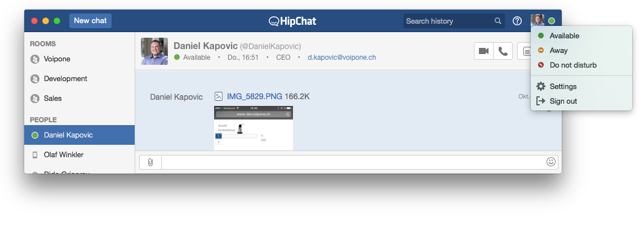Choose Sign out from the profile menu

[581, 101]
